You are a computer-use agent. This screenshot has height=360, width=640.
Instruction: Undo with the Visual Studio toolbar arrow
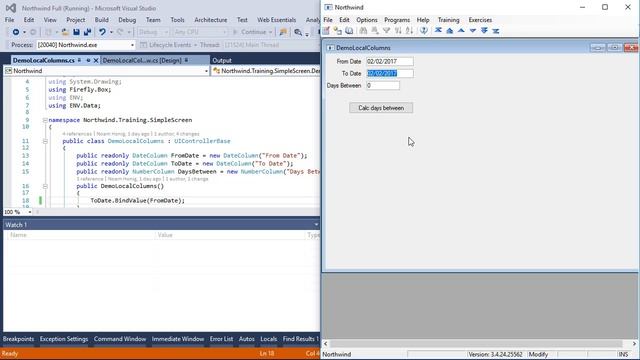coord(102,32)
